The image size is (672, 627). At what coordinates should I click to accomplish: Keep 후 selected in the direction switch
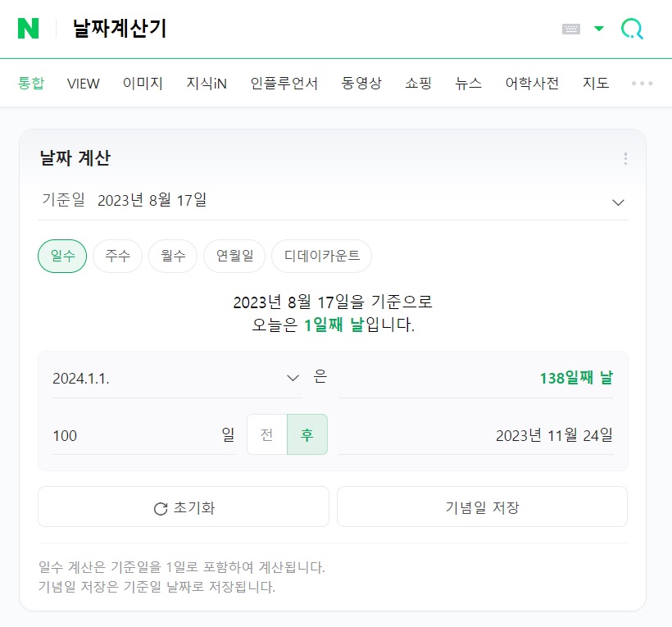[306, 435]
